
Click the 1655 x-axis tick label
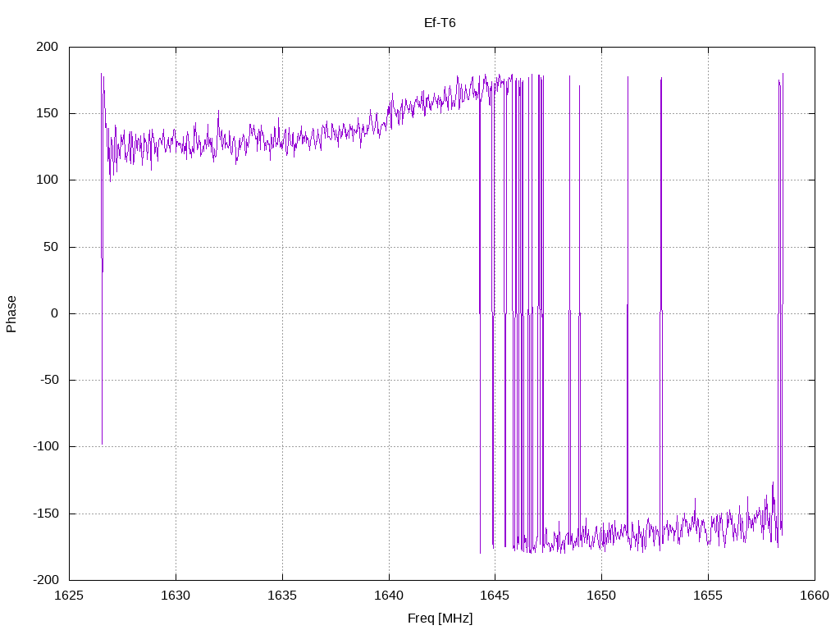[708, 596]
